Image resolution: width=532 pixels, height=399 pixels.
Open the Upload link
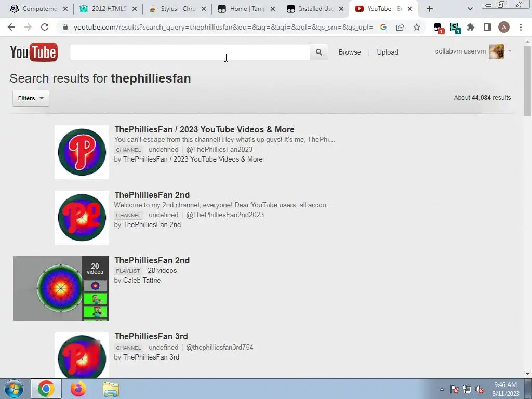[x=388, y=52]
